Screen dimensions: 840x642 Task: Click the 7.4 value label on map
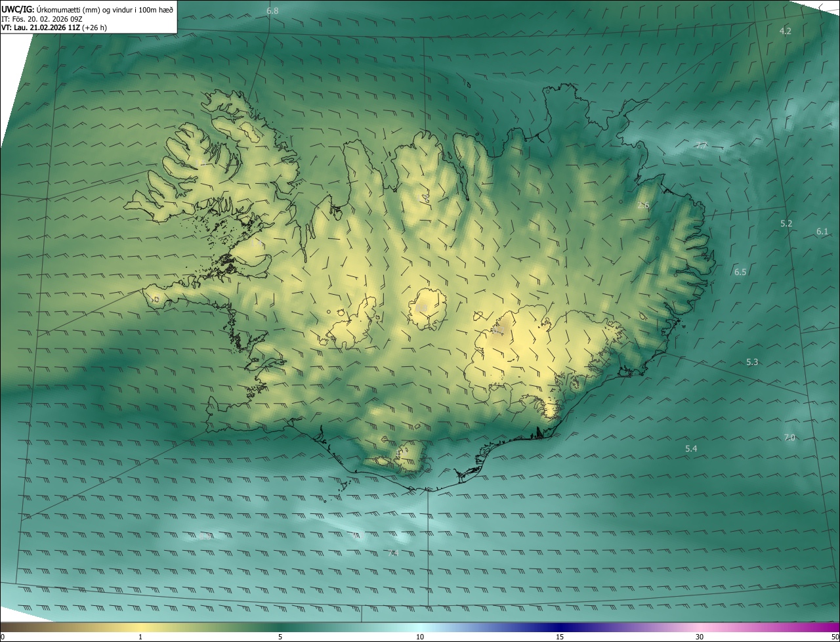point(393,553)
